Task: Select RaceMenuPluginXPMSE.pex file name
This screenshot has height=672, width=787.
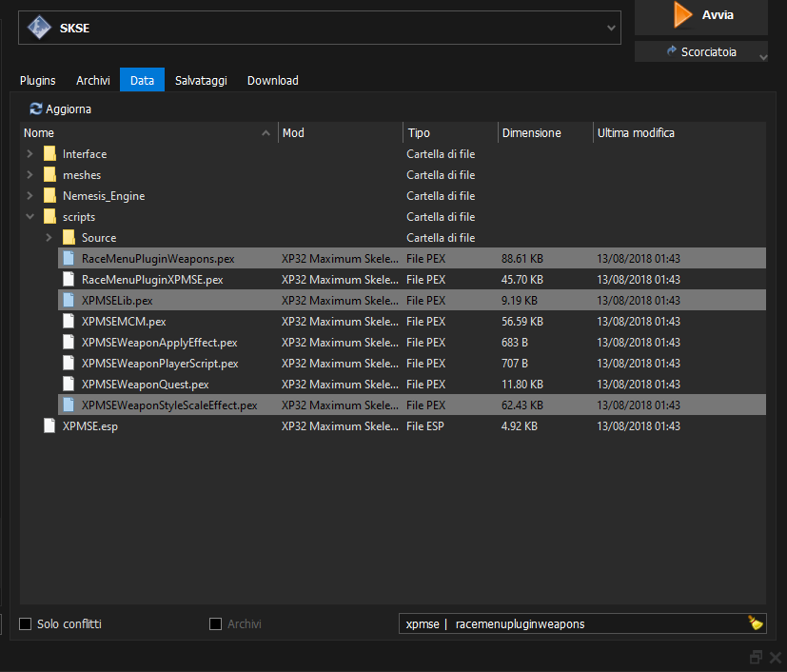Action: tap(152, 280)
